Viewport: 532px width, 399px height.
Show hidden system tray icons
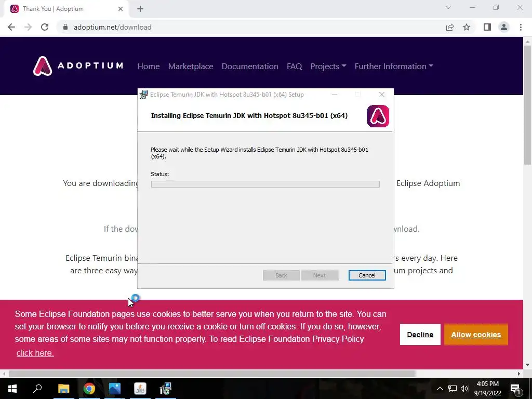tap(440, 389)
